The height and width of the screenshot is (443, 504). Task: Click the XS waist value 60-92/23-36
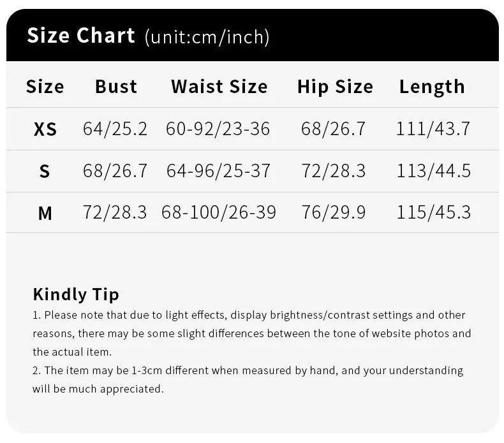[x=218, y=129]
